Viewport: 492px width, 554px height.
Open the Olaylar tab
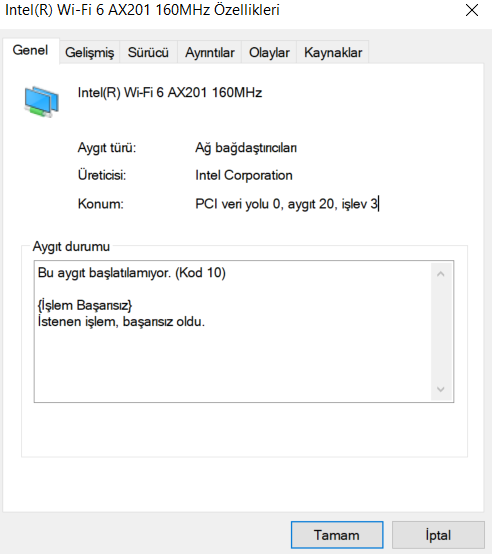point(269,53)
